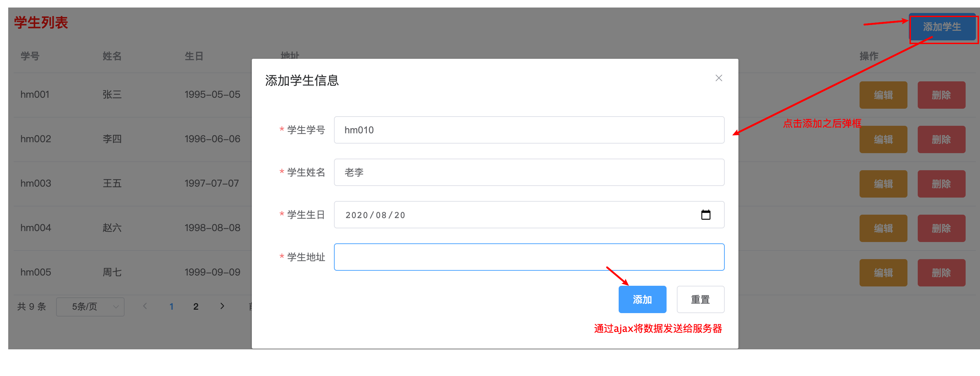
Task: Open the 5条/页 page size dropdown
Action: tap(90, 306)
